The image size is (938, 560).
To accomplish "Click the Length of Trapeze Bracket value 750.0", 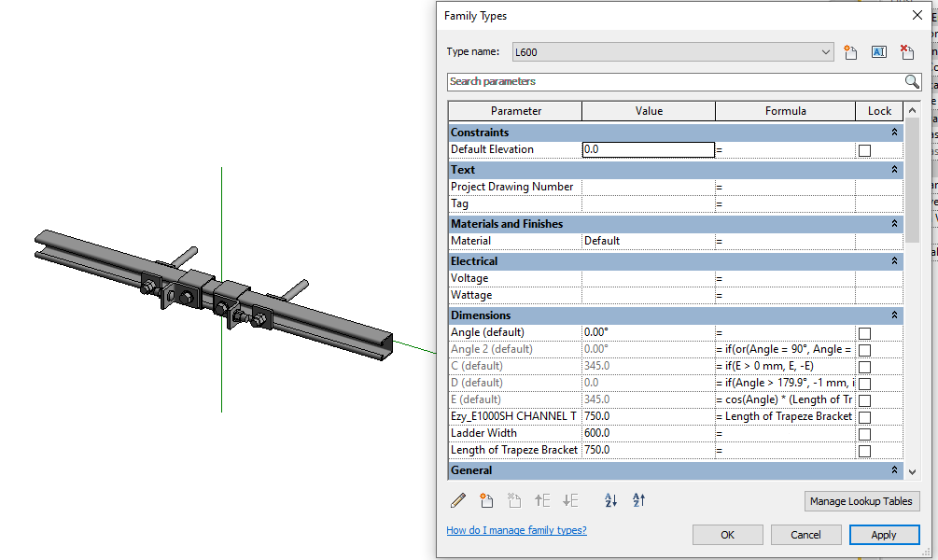I will (648, 450).
